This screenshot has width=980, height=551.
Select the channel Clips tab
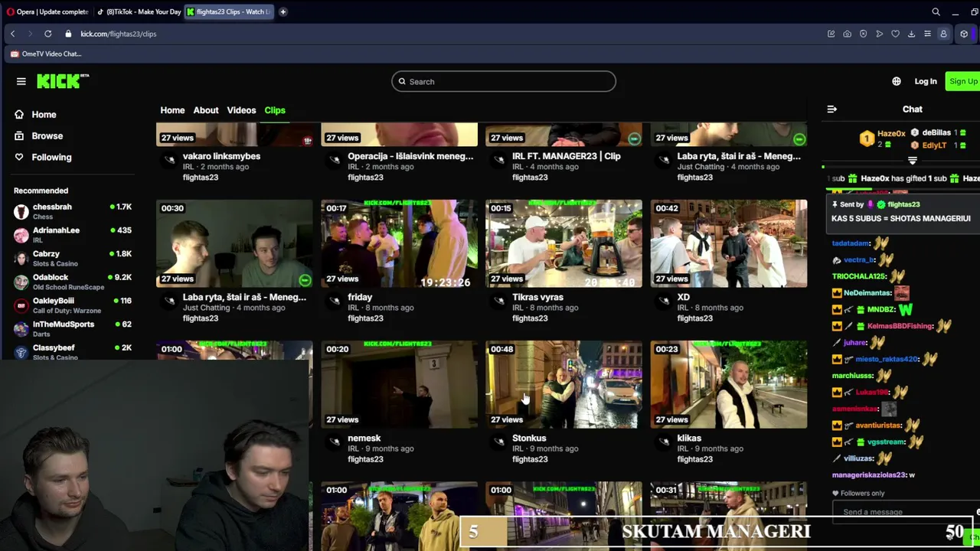(275, 110)
